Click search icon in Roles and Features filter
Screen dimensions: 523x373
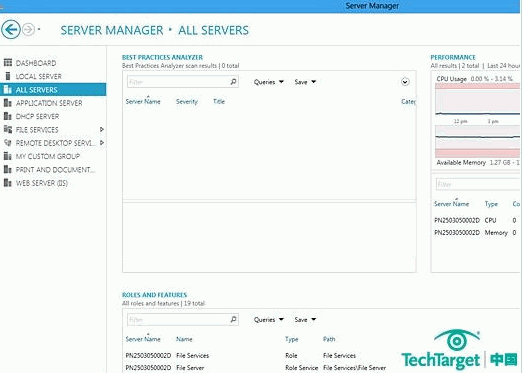point(233,319)
